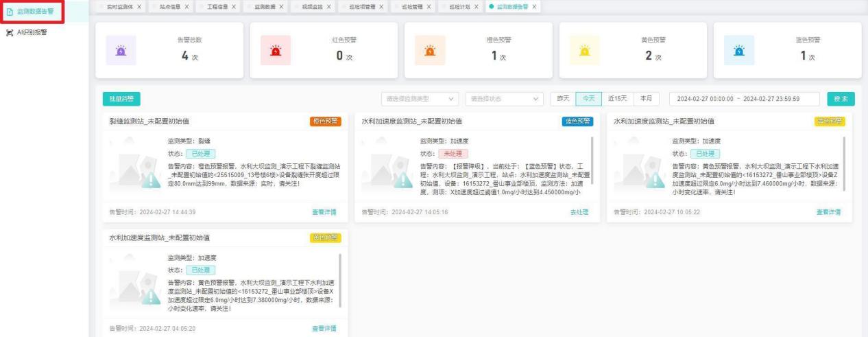Select the 昨天 date range option
The image size is (868, 337).
click(x=563, y=98)
